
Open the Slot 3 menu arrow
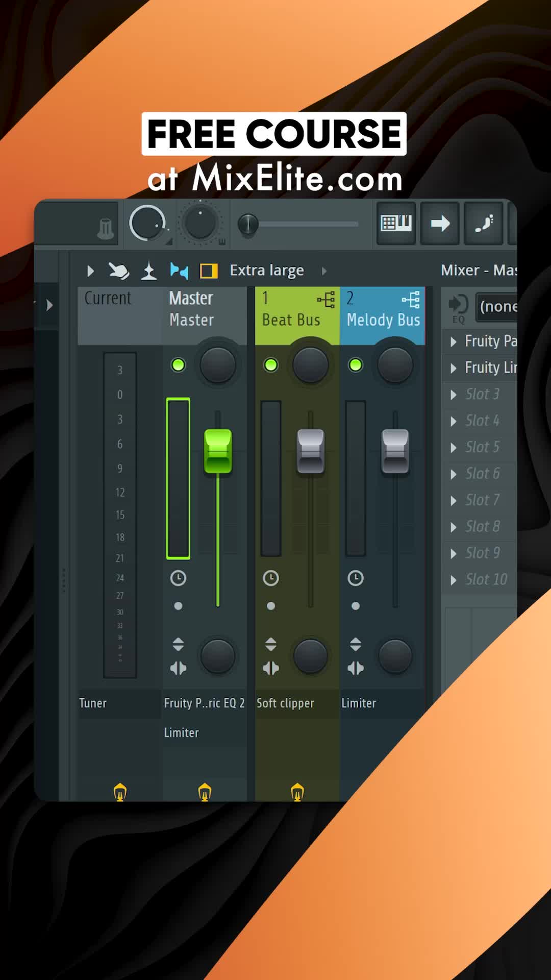pyautogui.click(x=453, y=395)
